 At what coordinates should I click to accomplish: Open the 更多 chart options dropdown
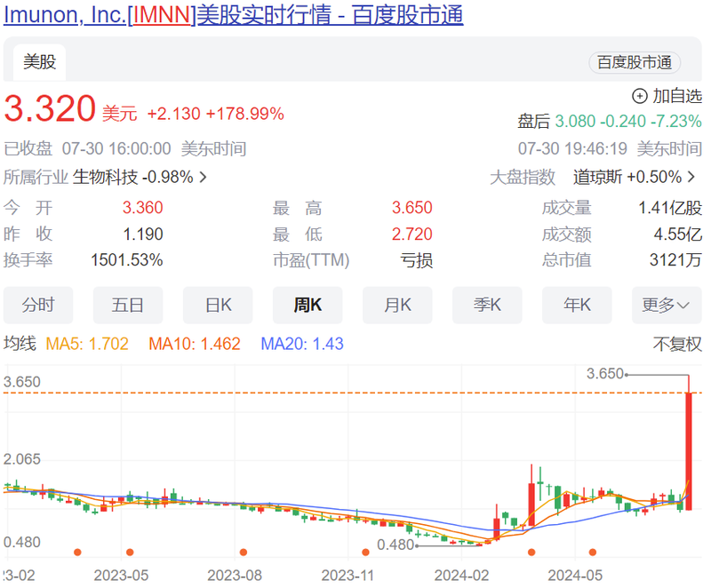click(x=667, y=305)
